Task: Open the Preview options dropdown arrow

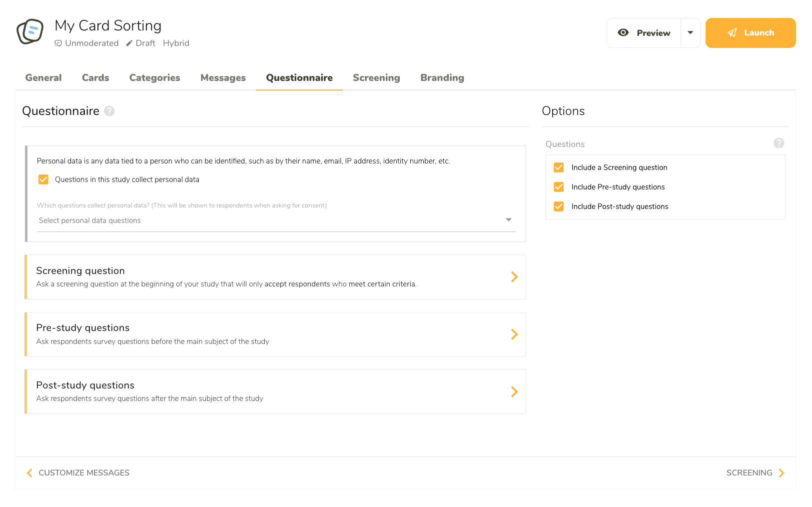Action: pyautogui.click(x=690, y=33)
